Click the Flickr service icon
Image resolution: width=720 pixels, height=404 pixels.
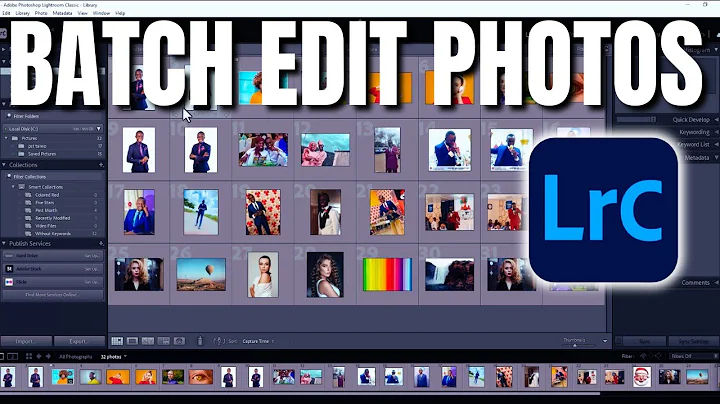[9, 282]
